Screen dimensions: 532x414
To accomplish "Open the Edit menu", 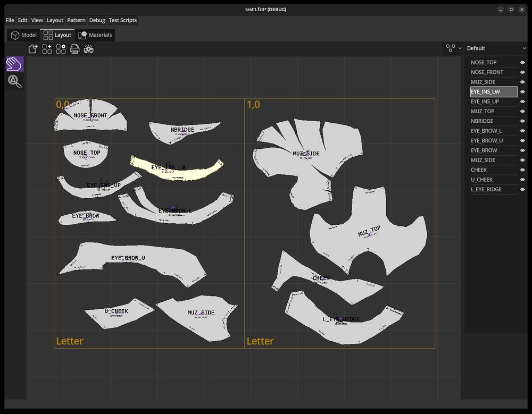I will pos(23,20).
